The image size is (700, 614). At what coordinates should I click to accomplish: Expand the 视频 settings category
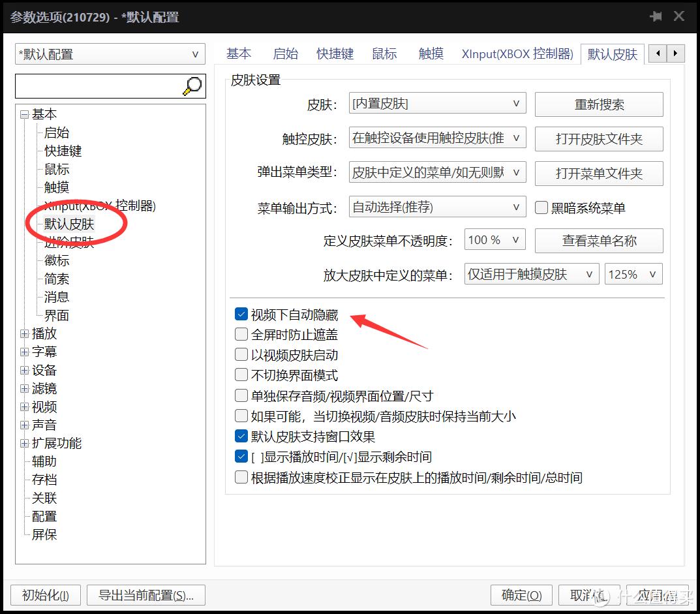[23, 407]
